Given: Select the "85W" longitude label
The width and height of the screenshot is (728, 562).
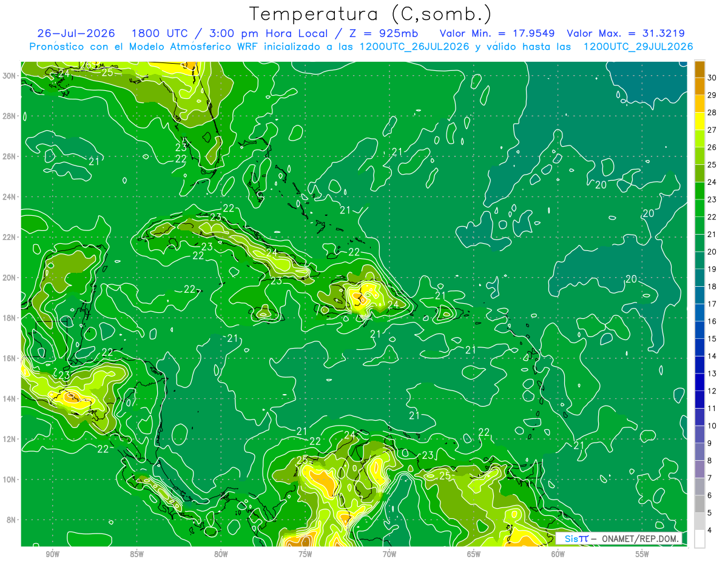Looking at the screenshot, I should click(136, 554).
